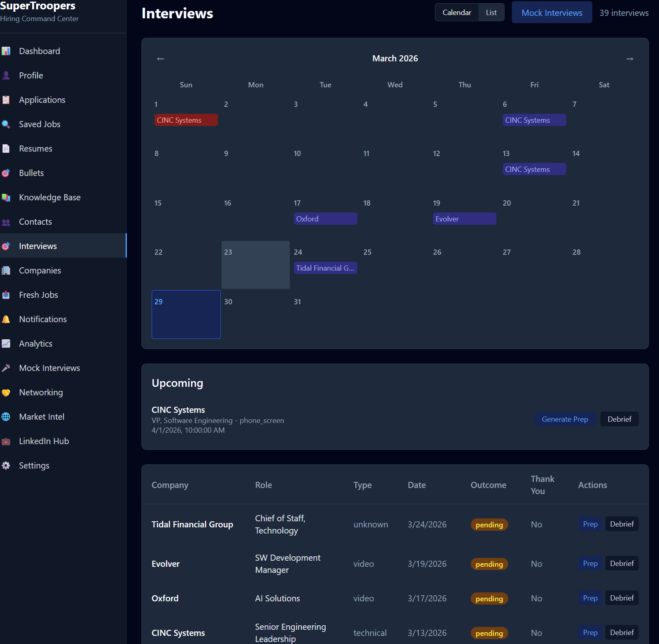659x644 pixels.
Task: Navigate to the previous month
Action: (x=161, y=59)
